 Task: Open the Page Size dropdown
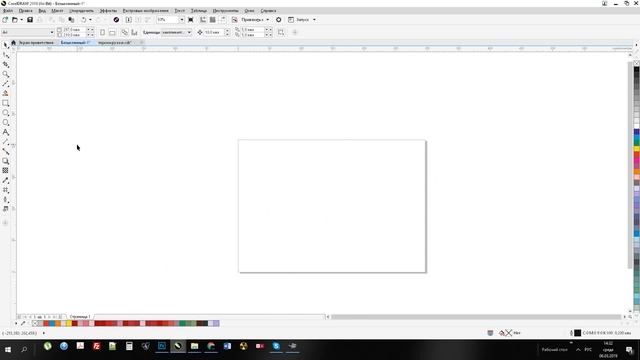point(52,32)
